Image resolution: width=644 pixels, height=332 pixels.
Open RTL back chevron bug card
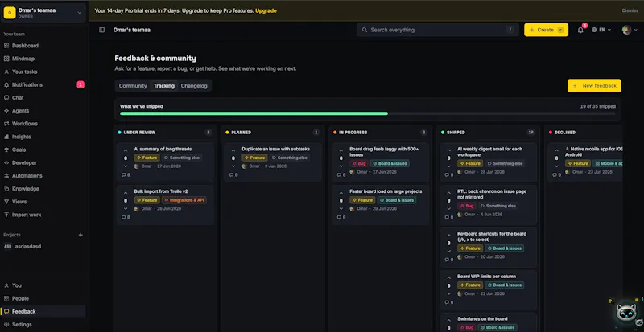tap(489, 205)
